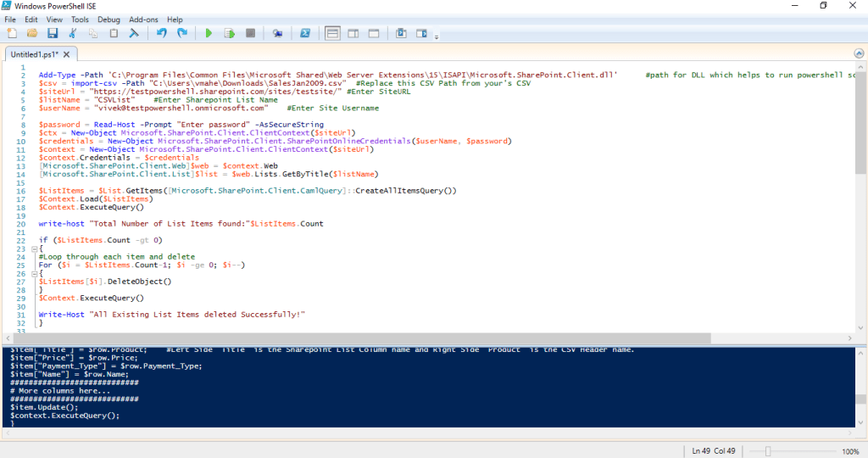Copy selection using toolbar icon
The height and width of the screenshot is (458, 868).
93,33
